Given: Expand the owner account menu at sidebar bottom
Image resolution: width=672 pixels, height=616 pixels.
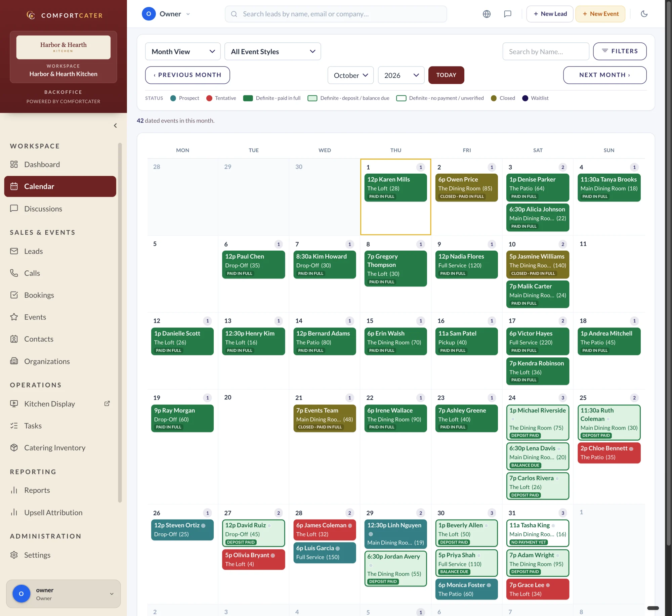Looking at the screenshot, I should pos(64,593).
